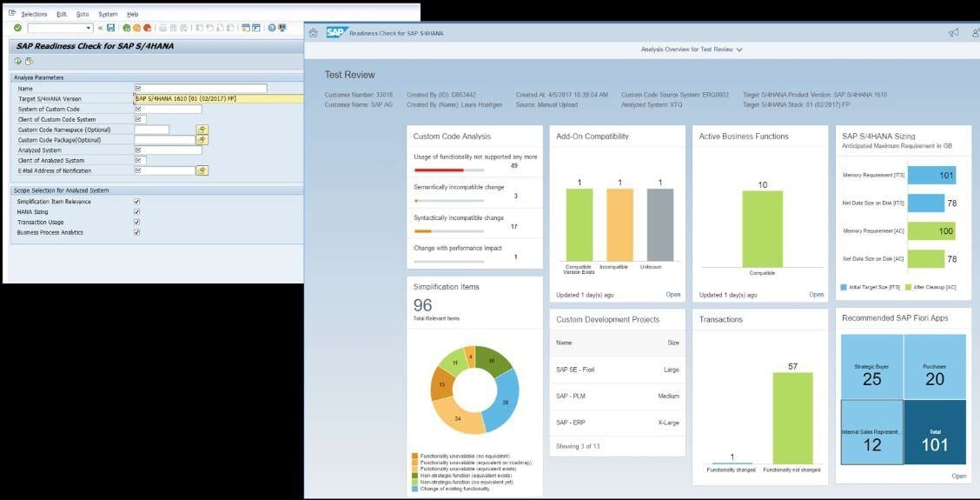Screen dimensions: 980x500
Task: Toggle Business Process Analytics checkbox
Action: click(x=137, y=232)
